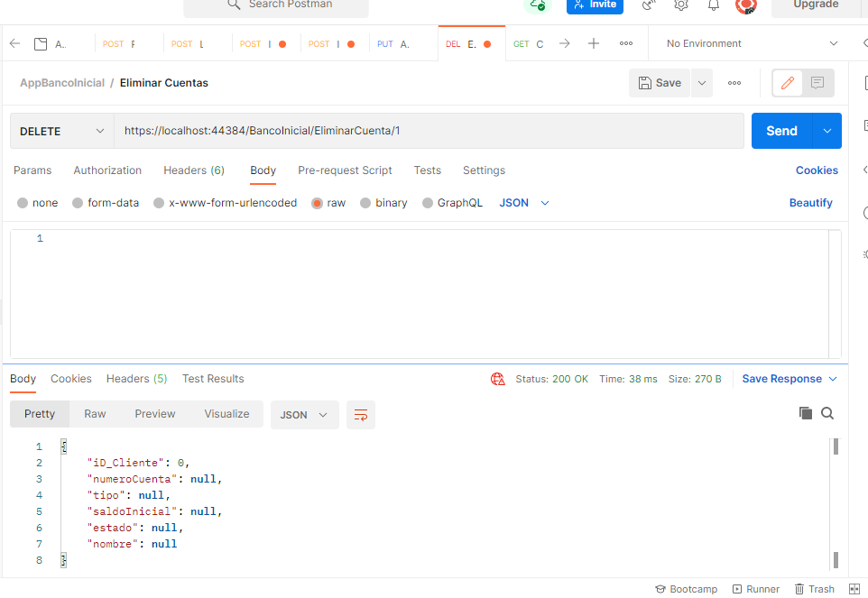Toggle two-pane view icon in status bar
The width and height of the screenshot is (868, 598).
[x=854, y=589]
